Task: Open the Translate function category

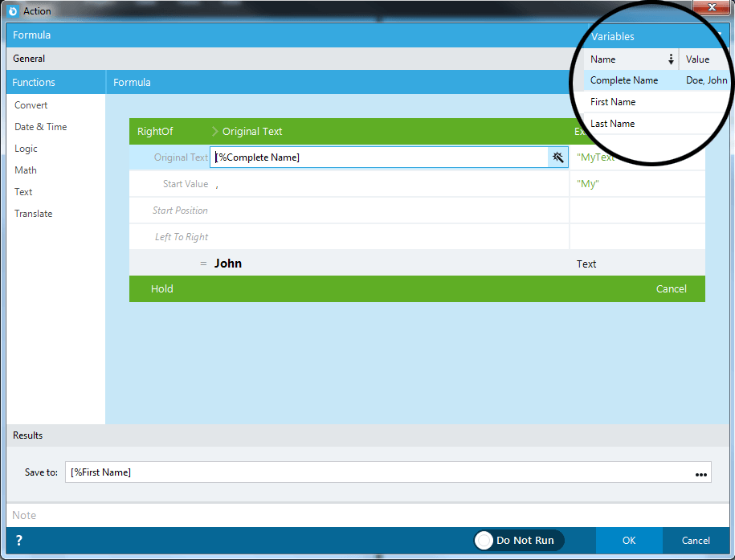Action: coord(33,214)
